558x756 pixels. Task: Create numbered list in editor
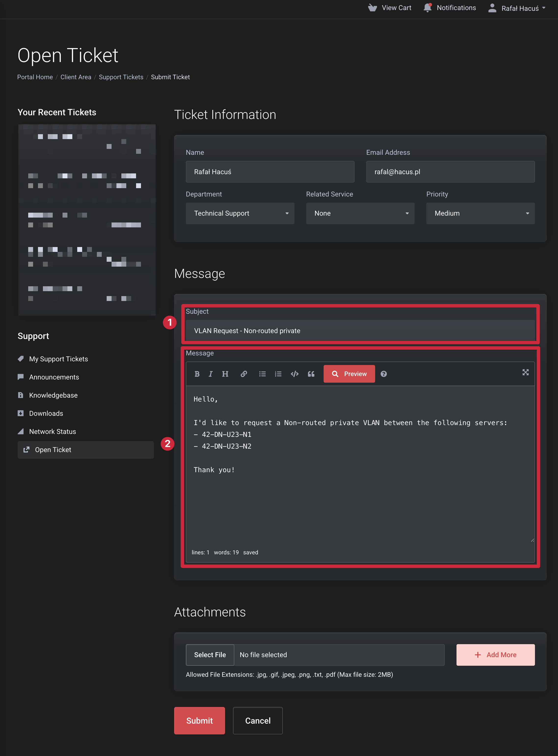(x=278, y=374)
